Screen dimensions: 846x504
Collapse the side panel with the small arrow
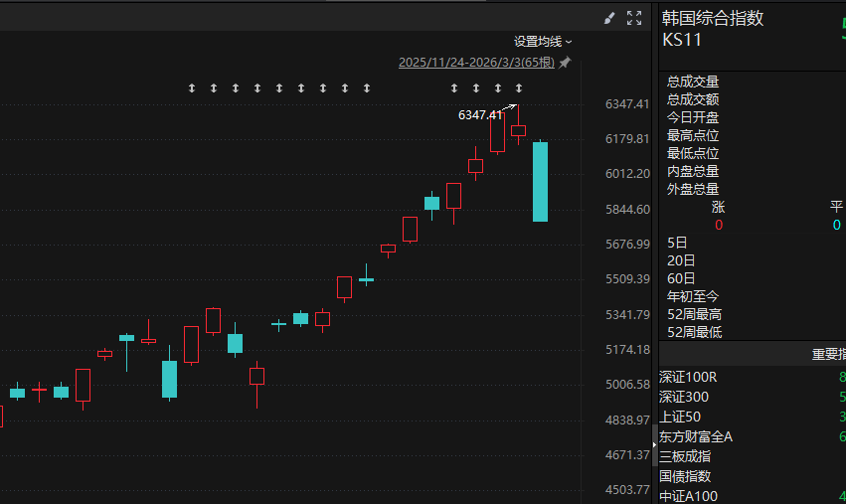pos(654,444)
